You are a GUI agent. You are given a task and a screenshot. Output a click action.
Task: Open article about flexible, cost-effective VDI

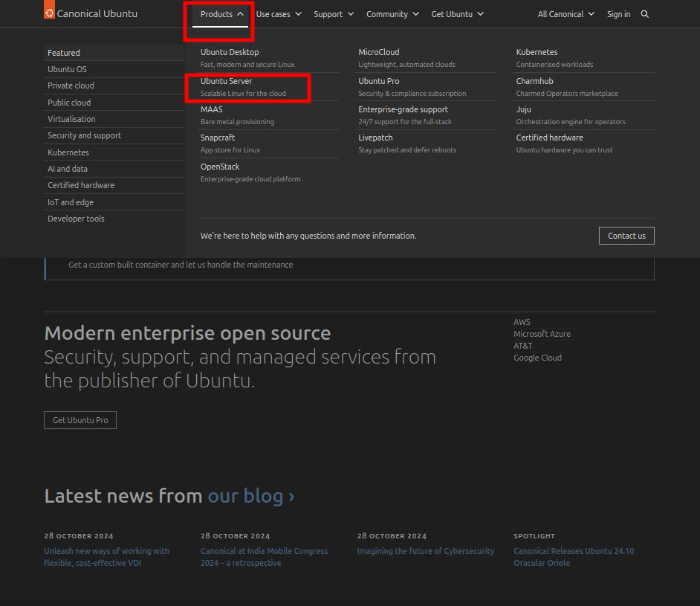(106, 557)
